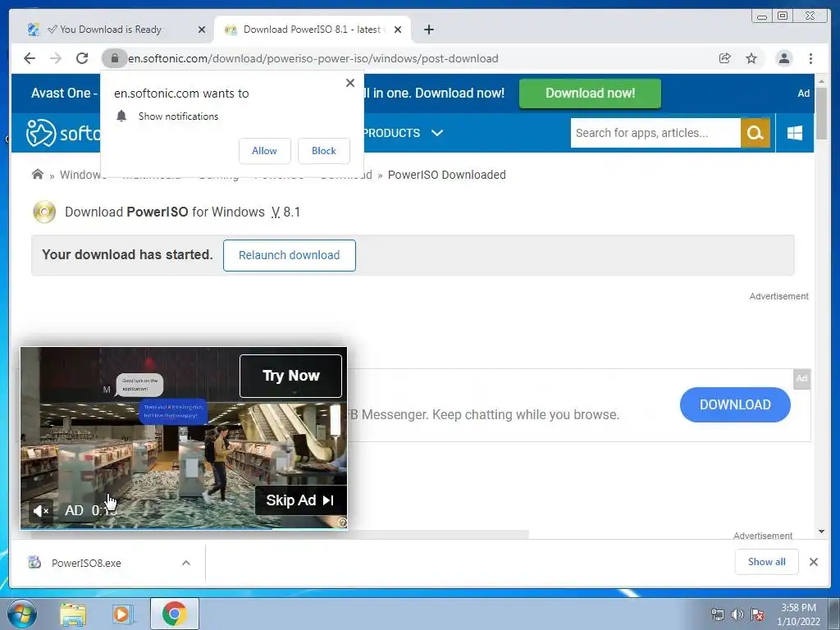Click the vertical scrollbar thumb
840x630 pixels.
tap(821, 113)
